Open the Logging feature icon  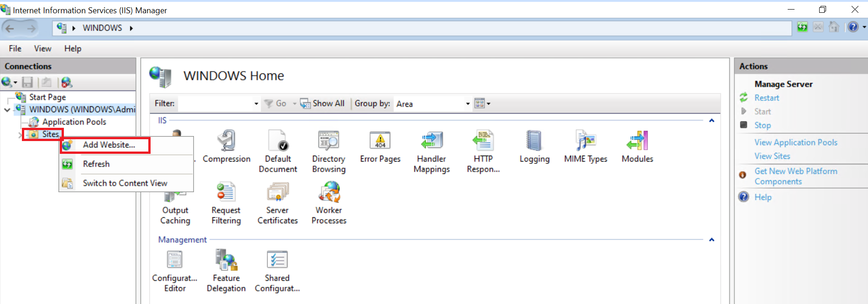534,141
